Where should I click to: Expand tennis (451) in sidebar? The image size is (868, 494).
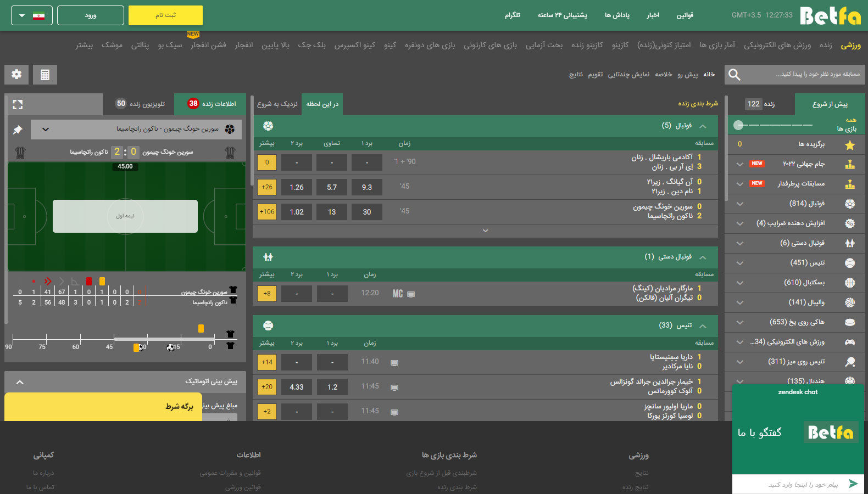(740, 263)
